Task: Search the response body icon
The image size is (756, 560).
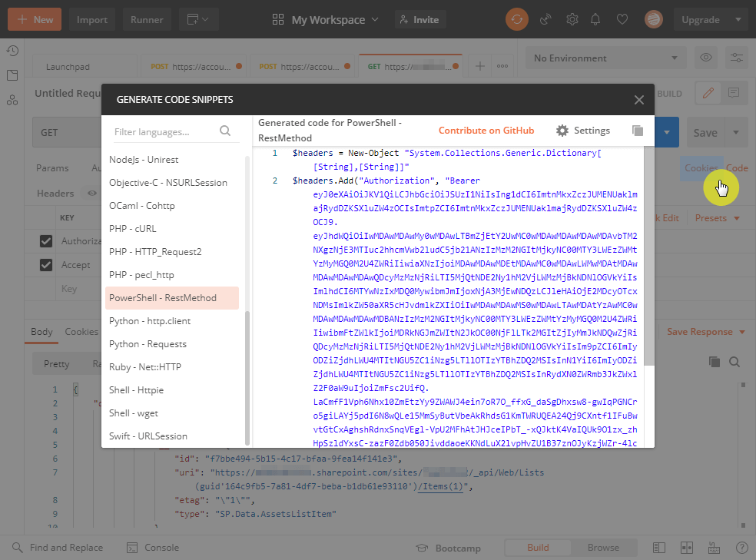Action: 734,362
